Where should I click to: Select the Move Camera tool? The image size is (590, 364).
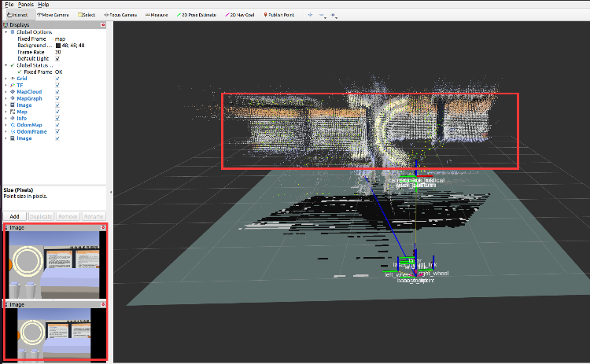point(54,14)
